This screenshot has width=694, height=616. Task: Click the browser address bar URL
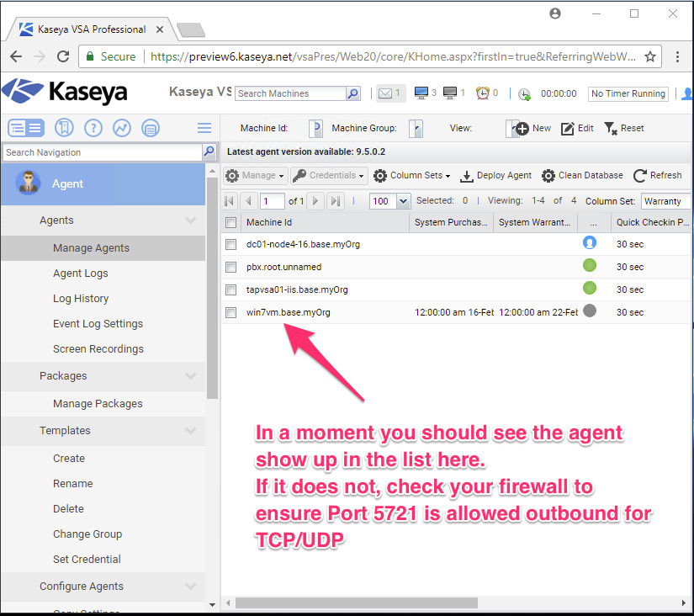[393, 56]
